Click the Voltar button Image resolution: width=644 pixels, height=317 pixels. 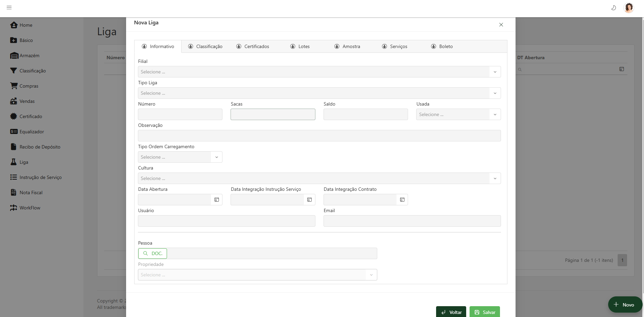pyautogui.click(x=451, y=312)
